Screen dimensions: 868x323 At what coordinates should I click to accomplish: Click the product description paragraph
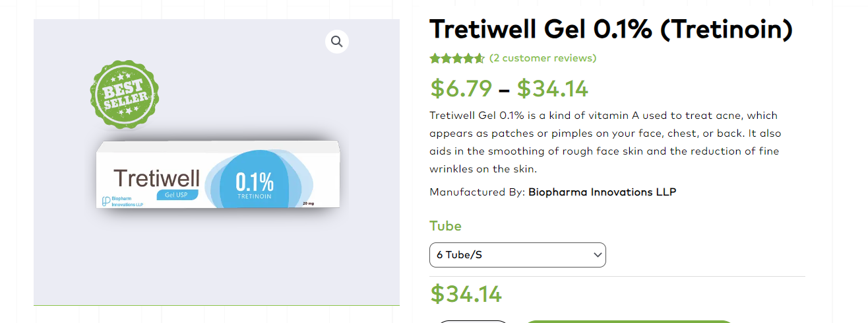pos(604,142)
